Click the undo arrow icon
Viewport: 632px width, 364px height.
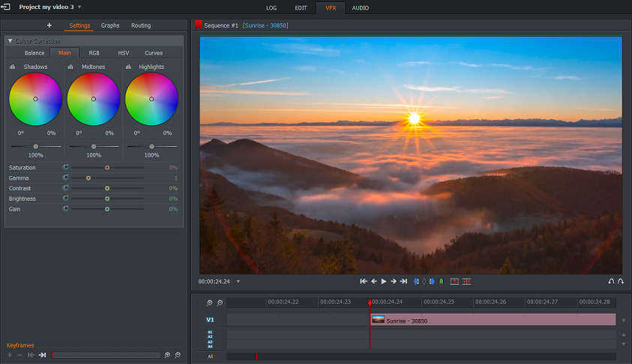(611, 281)
